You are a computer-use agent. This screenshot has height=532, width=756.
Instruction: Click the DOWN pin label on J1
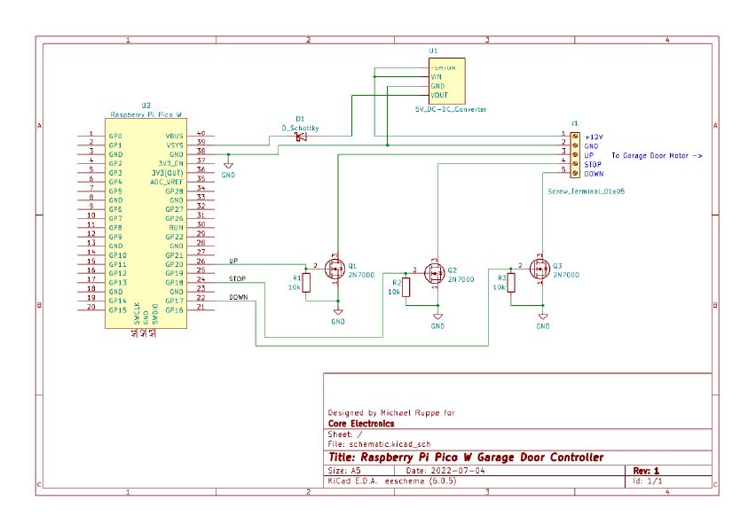(x=594, y=174)
